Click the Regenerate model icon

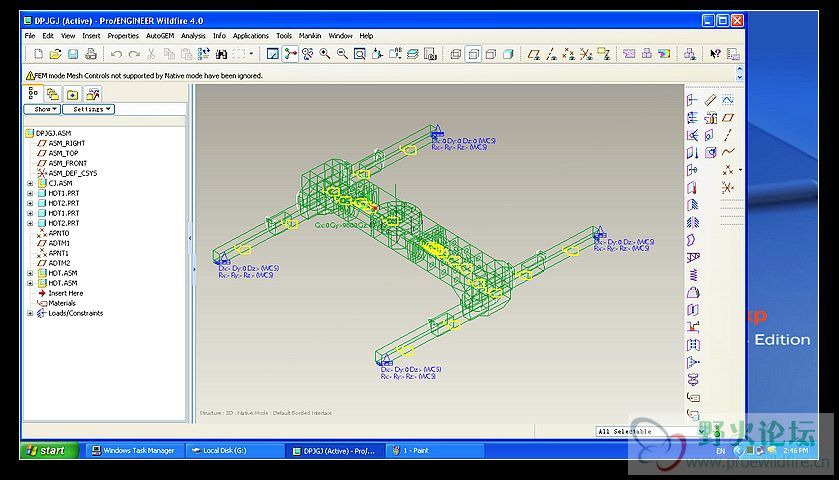(203, 54)
